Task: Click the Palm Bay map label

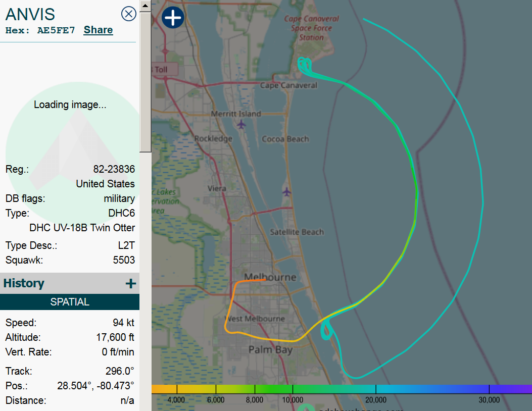Action: click(x=270, y=349)
